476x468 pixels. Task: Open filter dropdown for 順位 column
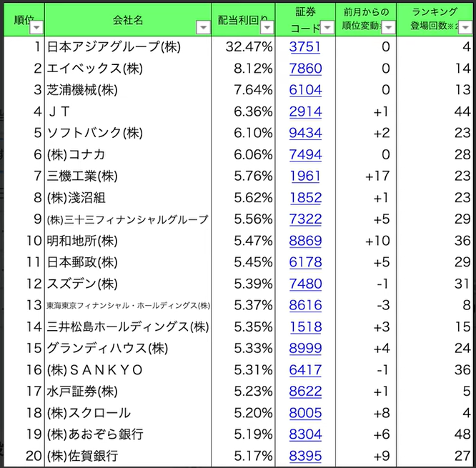click(x=35, y=27)
